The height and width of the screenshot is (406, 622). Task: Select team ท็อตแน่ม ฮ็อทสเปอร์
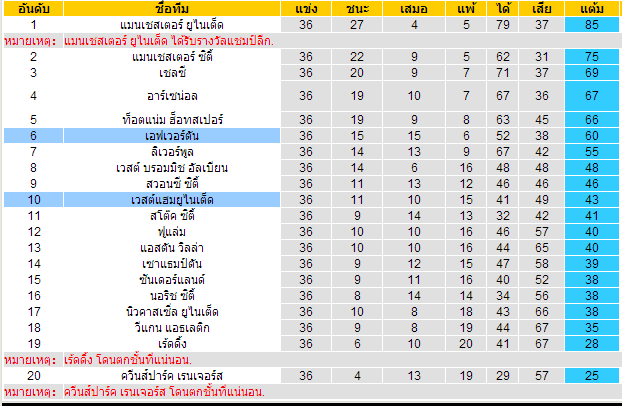click(172, 119)
